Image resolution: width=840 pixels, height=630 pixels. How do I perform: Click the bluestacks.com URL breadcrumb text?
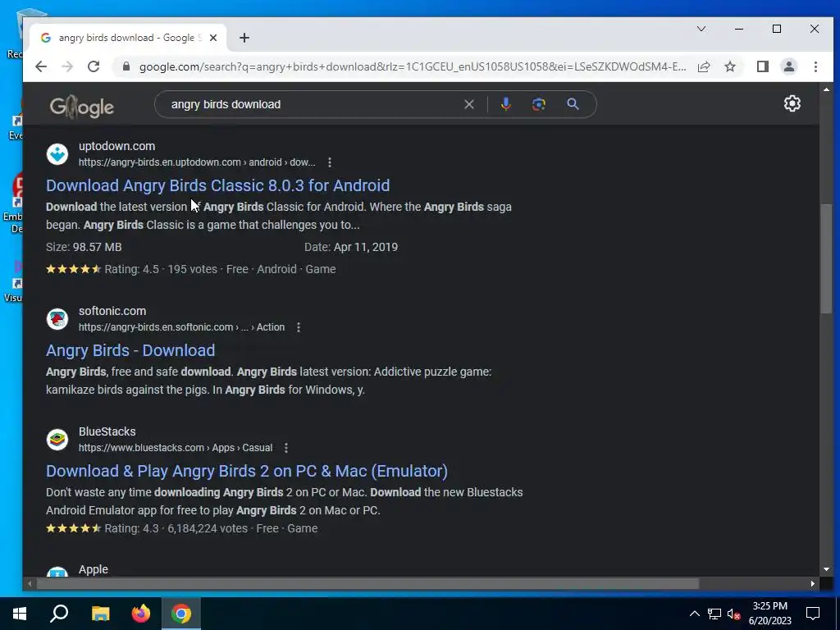pyautogui.click(x=176, y=448)
